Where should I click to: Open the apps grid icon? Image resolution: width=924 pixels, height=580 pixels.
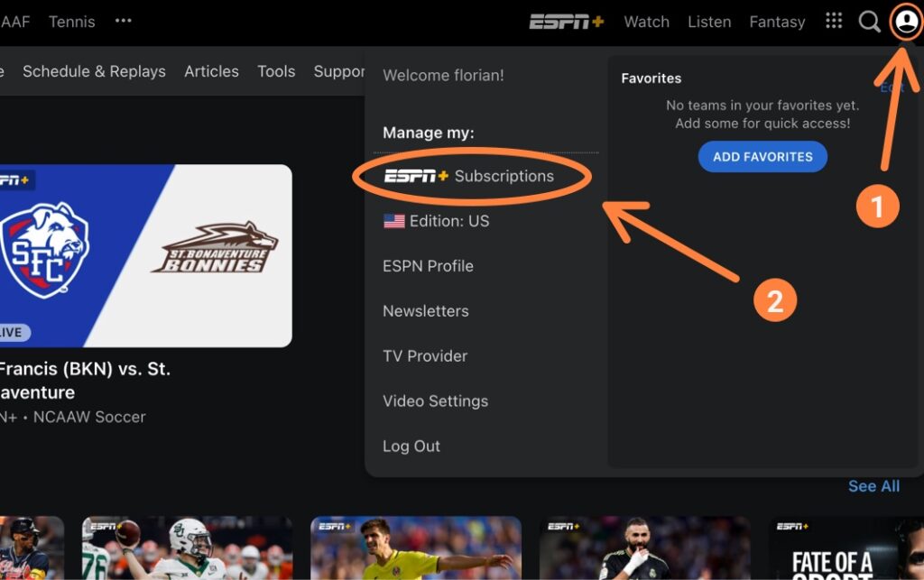833,22
